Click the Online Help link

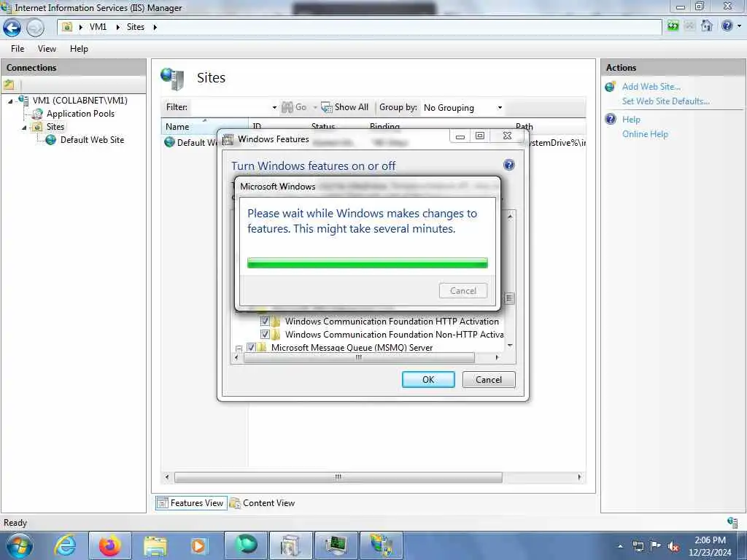pos(645,134)
